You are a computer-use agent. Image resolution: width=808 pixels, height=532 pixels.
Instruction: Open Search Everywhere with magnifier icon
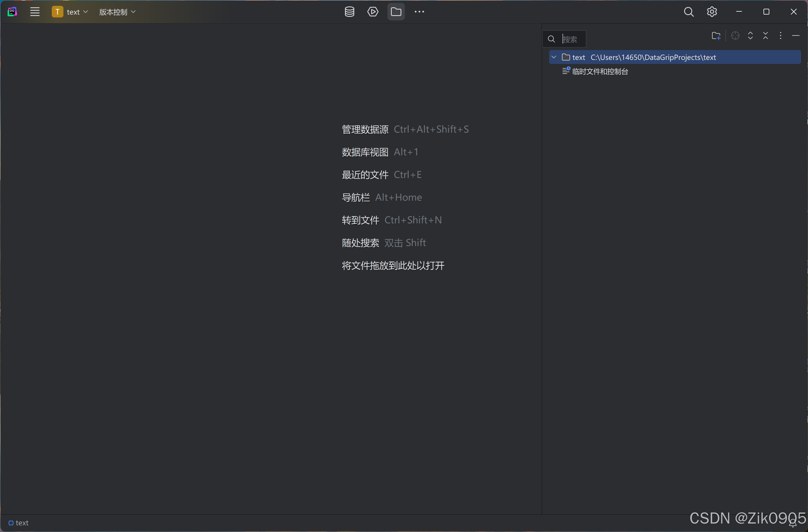(688, 12)
